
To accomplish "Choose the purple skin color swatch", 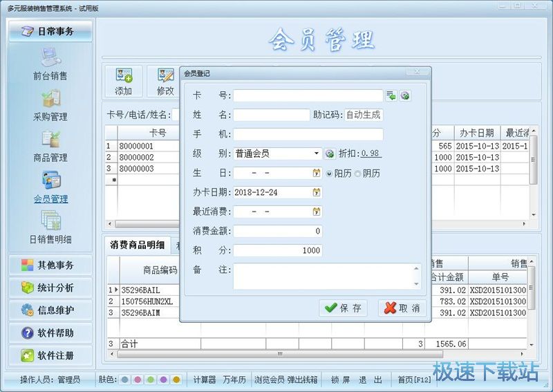I will (x=163, y=380).
